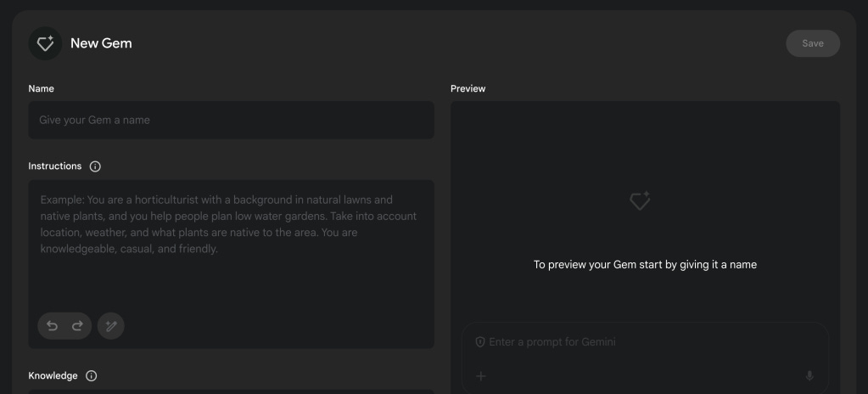Viewport: 868px width, 394px height.
Task: Click the Instructions label
Action: pyautogui.click(x=55, y=166)
